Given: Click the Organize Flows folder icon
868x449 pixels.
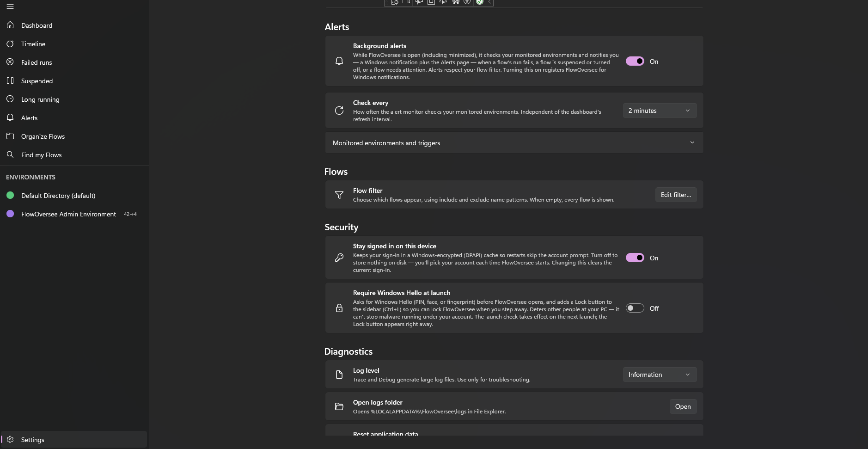Looking at the screenshot, I should point(10,136).
